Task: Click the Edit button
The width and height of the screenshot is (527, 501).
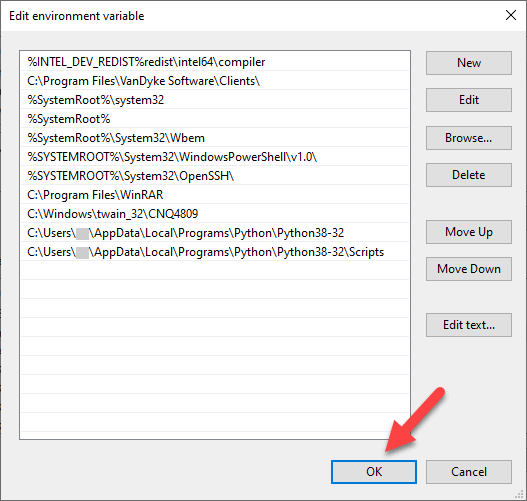Action: tap(469, 100)
